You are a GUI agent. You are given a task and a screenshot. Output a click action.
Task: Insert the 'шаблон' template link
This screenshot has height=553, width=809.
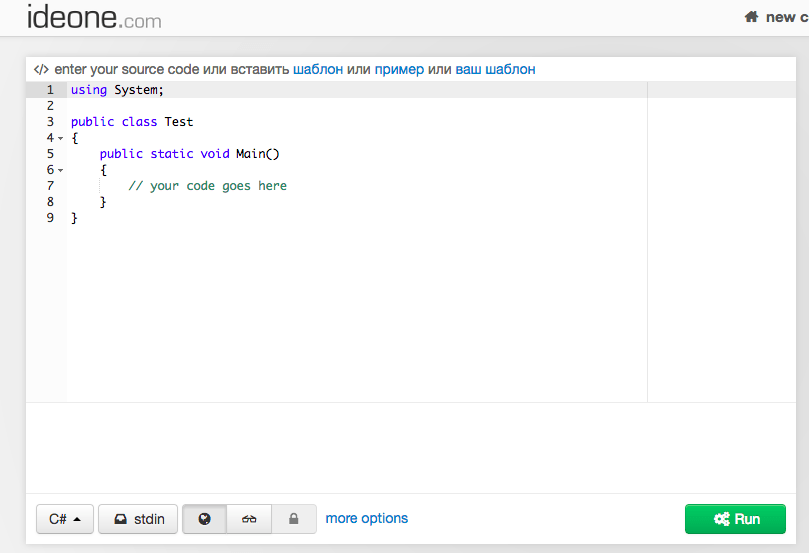(318, 70)
